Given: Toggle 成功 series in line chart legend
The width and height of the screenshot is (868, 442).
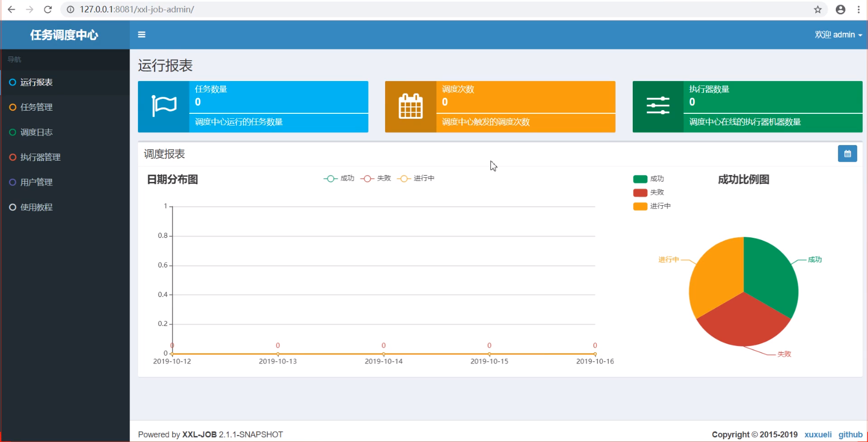Looking at the screenshot, I should 339,178.
